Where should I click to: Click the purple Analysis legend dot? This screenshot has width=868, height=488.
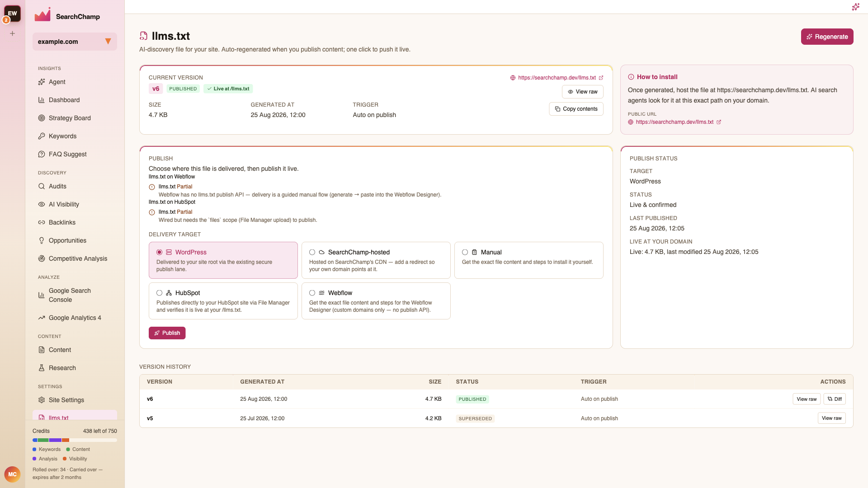point(34,459)
